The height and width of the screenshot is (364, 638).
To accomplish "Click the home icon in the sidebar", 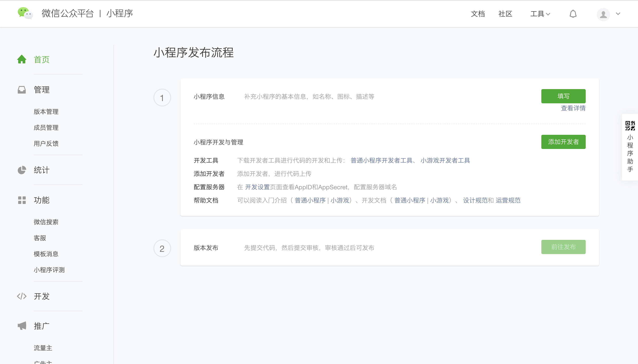I will coord(22,59).
